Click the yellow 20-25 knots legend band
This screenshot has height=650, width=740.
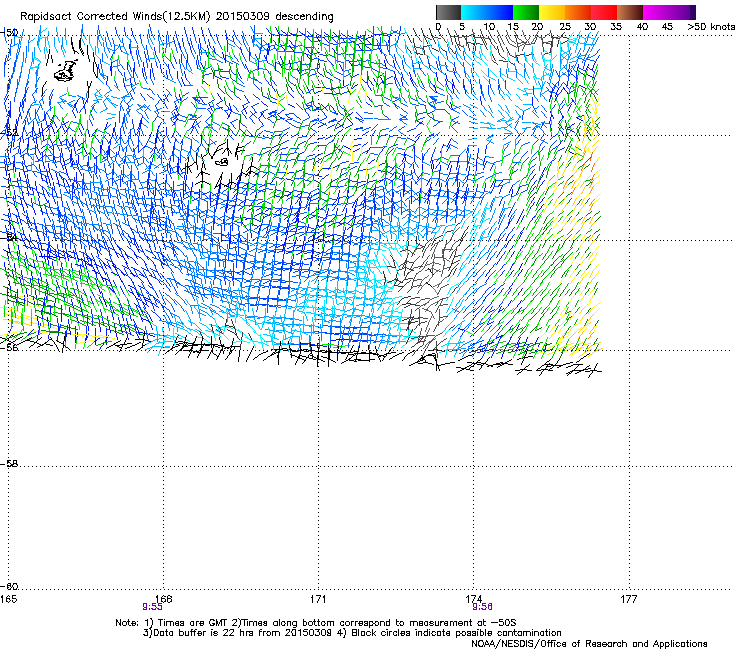pos(552,12)
